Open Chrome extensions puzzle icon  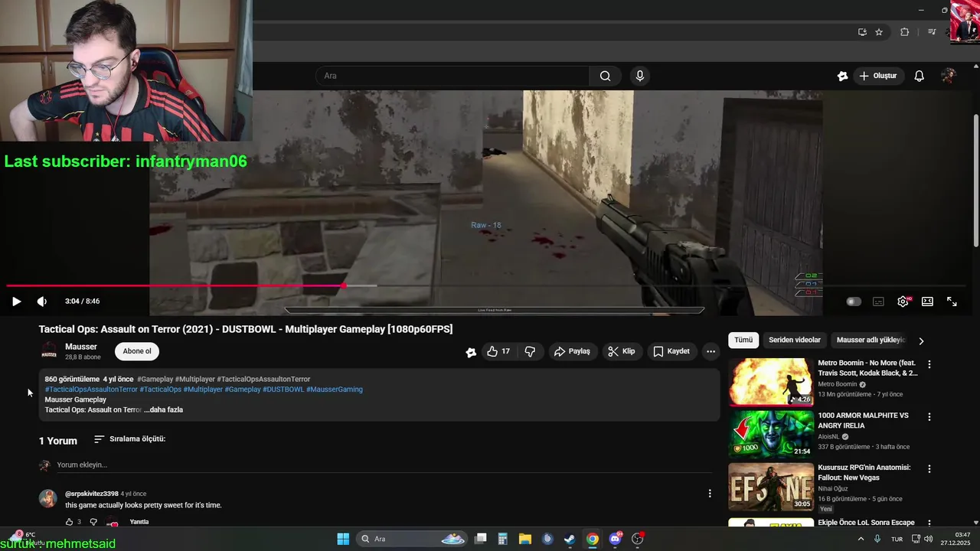click(x=904, y=32)
